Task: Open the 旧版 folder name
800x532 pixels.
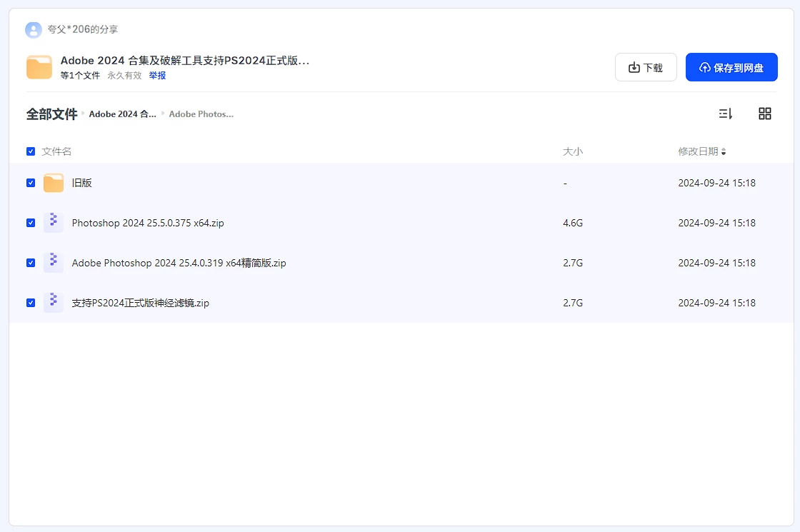Action: coord(82,183)
